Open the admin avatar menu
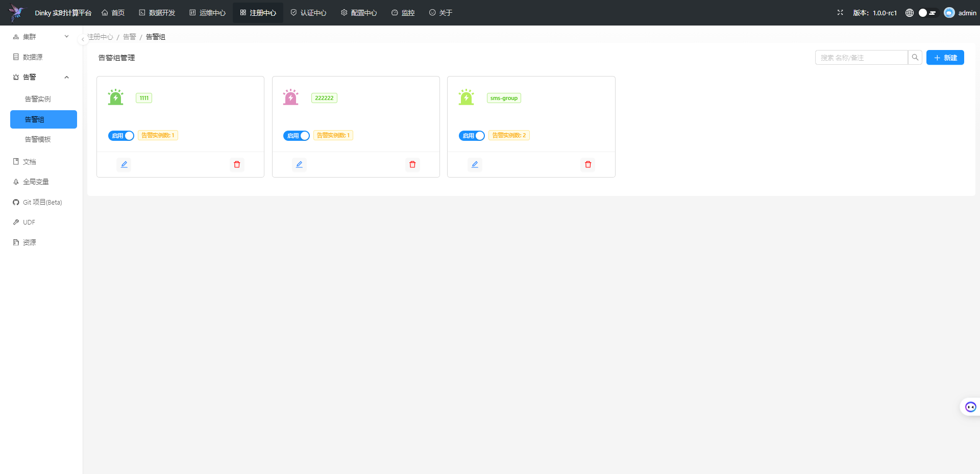The image size is (980, 474). coord(960,13)
